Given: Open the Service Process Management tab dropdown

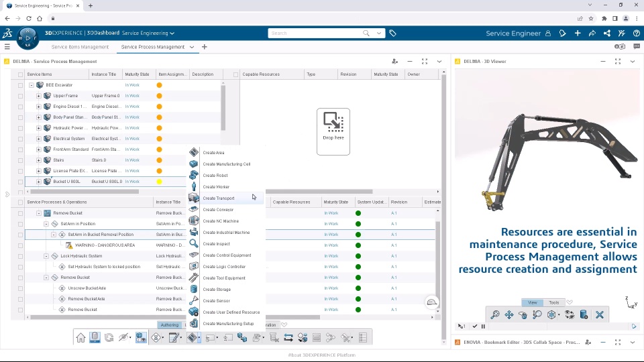Looking at the screenshot, I should pos(192,47).
